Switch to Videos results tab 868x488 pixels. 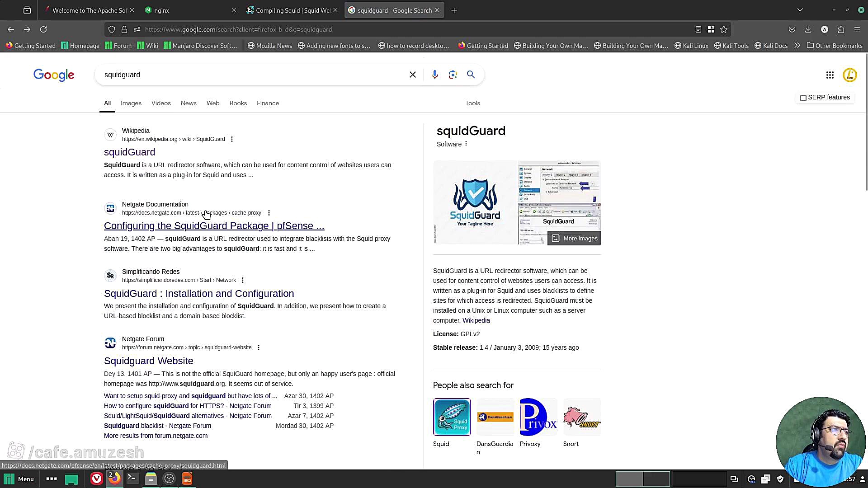161,103
